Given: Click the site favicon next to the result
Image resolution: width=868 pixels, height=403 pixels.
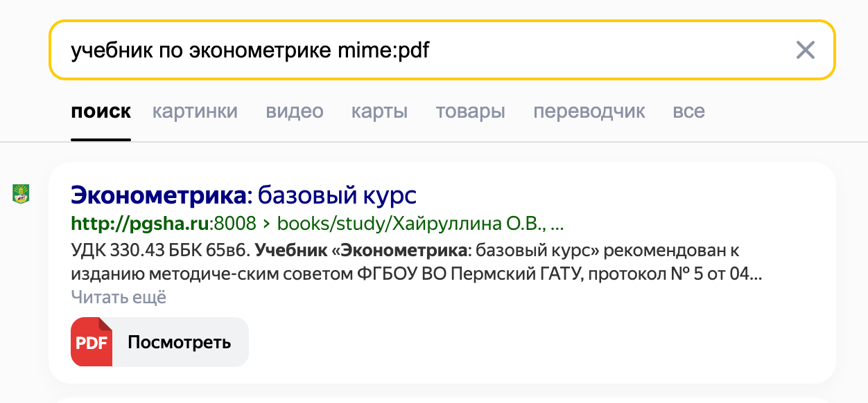Looking at the screenshot, I should pos(21,195).
